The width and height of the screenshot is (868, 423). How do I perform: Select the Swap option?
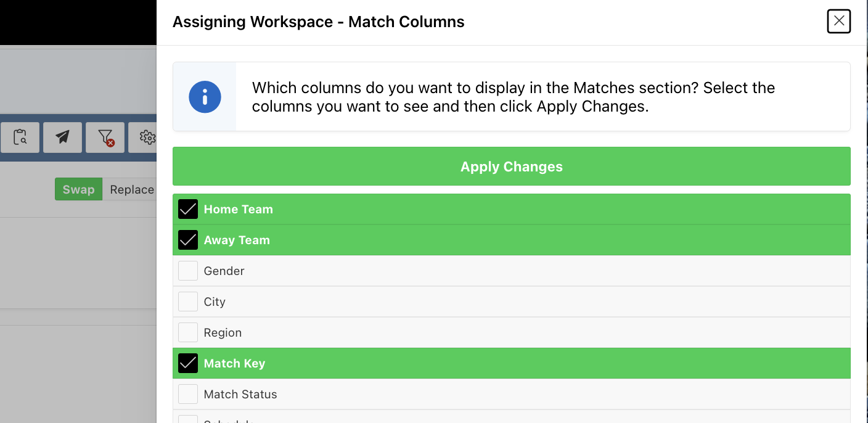pyautogui.click(x=78, y=189)
